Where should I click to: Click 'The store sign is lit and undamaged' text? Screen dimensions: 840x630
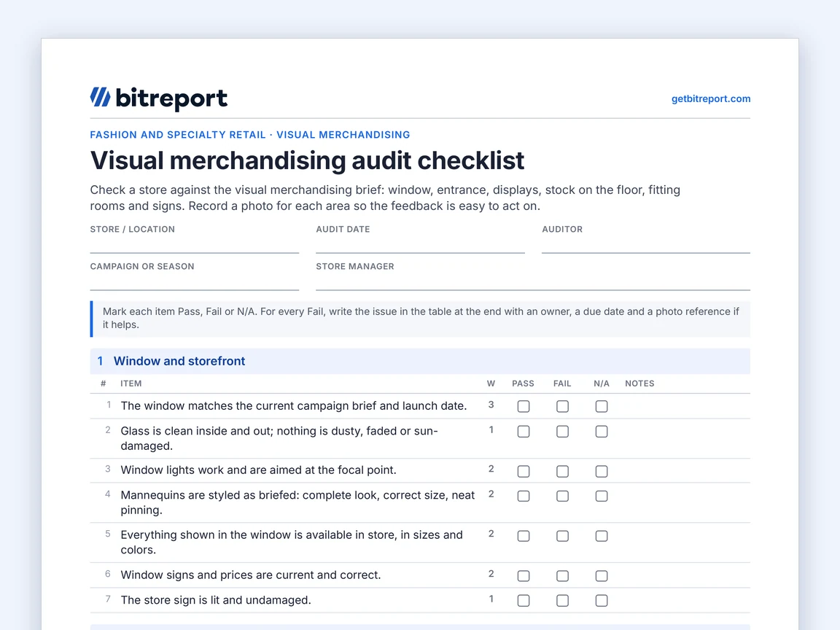(215, 600)
